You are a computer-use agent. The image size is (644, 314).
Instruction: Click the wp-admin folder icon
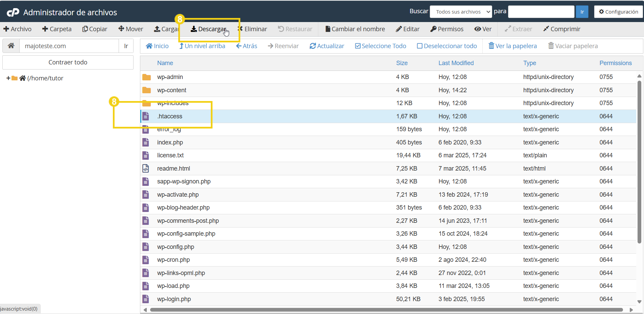146,77
